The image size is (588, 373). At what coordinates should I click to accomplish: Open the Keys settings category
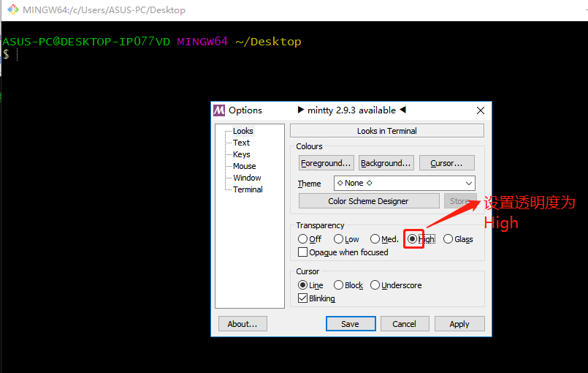pyautogui.click(x=241, y=154)
